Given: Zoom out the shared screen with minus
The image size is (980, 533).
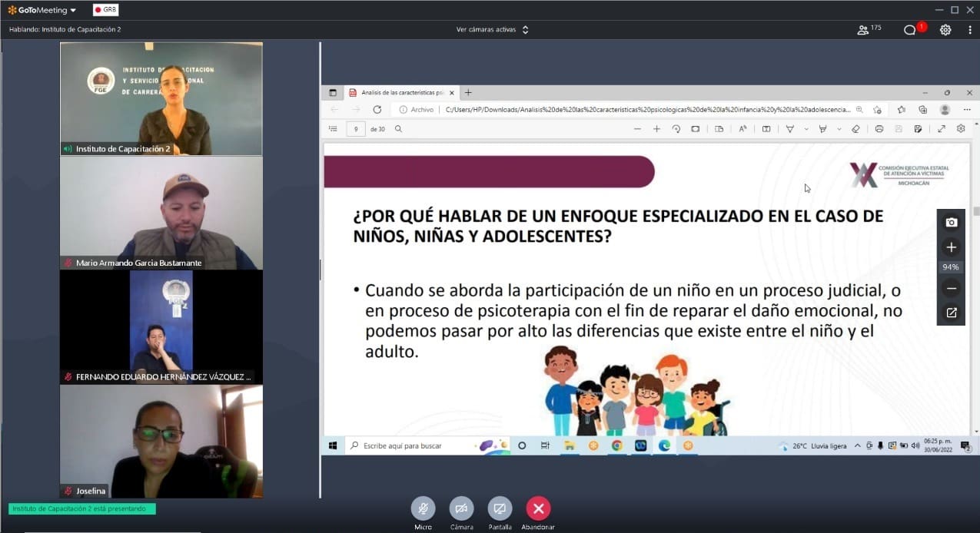Looking at the screenshot, I should tap(952, 289).
